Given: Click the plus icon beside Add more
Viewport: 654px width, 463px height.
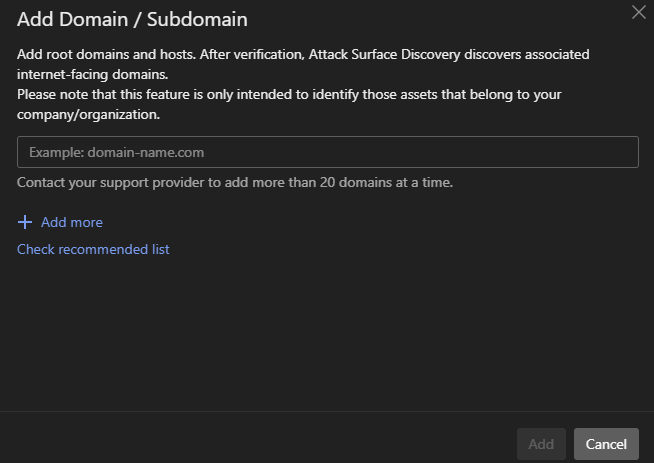Looking at the screenshot, I should click(25, 222).
